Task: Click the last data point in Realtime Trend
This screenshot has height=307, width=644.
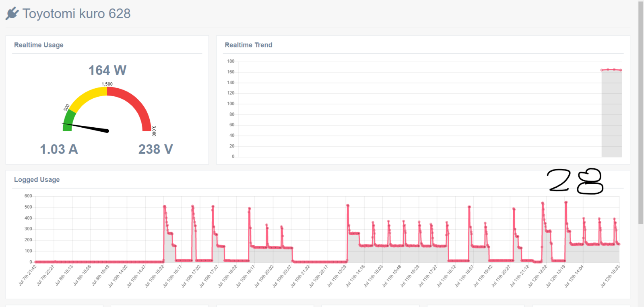Action: tap(621, 70)
